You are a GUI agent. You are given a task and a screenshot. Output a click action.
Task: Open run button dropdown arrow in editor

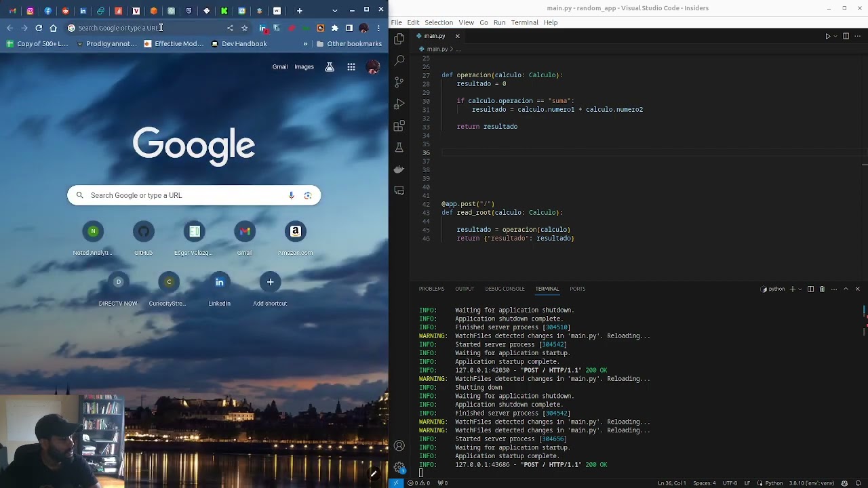point(835,36)
